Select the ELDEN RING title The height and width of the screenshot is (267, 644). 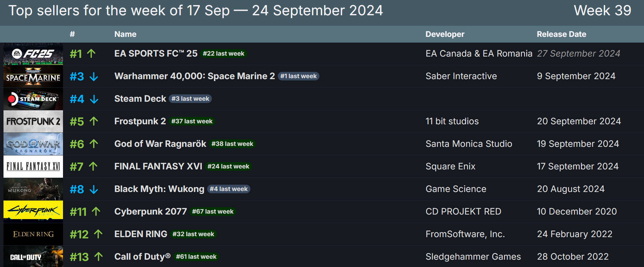pyautogui.click(x=141, y=234)
